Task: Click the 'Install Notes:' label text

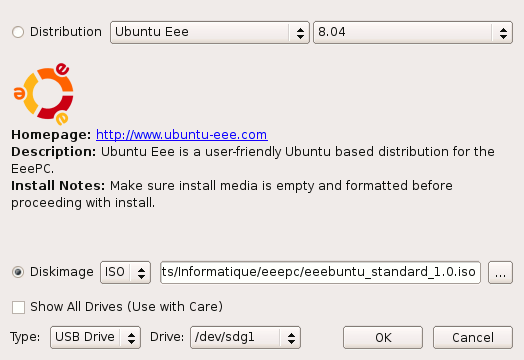Action: [x=58, y=186]
